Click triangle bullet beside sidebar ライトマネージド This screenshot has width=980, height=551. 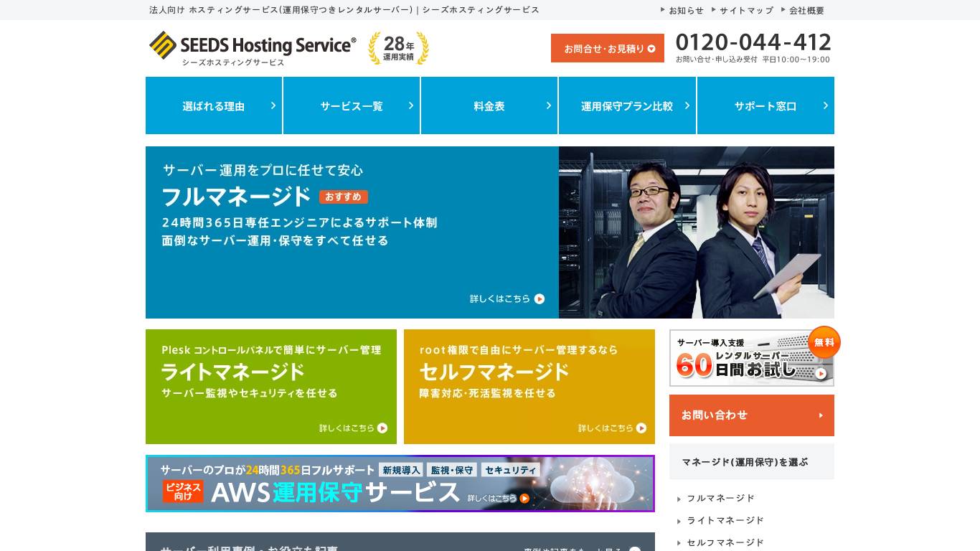tap(679, 521)
